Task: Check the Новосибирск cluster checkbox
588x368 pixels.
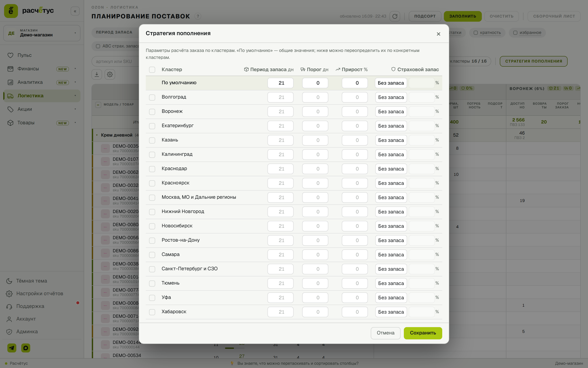Action: (x=152, y=226)
